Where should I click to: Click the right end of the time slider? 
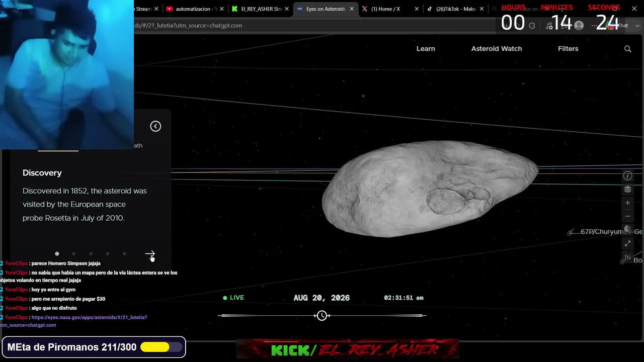pyautogui.click(x=424, y=316)
